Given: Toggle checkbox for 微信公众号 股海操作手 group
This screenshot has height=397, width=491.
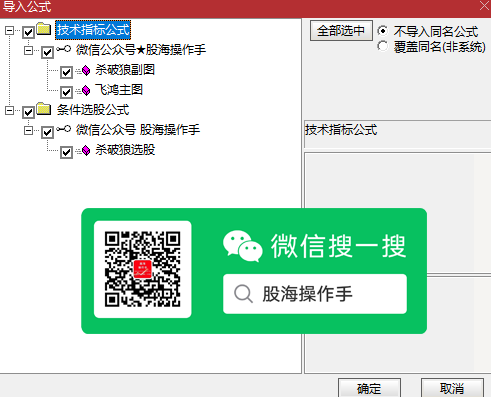Looking at the screenshot, I should 47,132.
